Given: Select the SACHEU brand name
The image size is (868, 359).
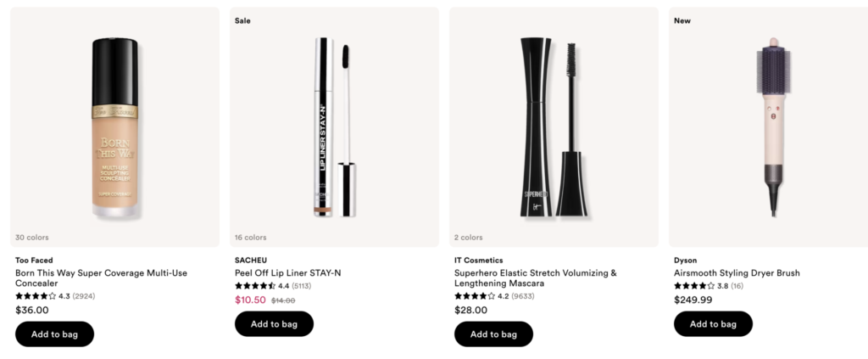Looking at the screenshot, I should point(251,261).
